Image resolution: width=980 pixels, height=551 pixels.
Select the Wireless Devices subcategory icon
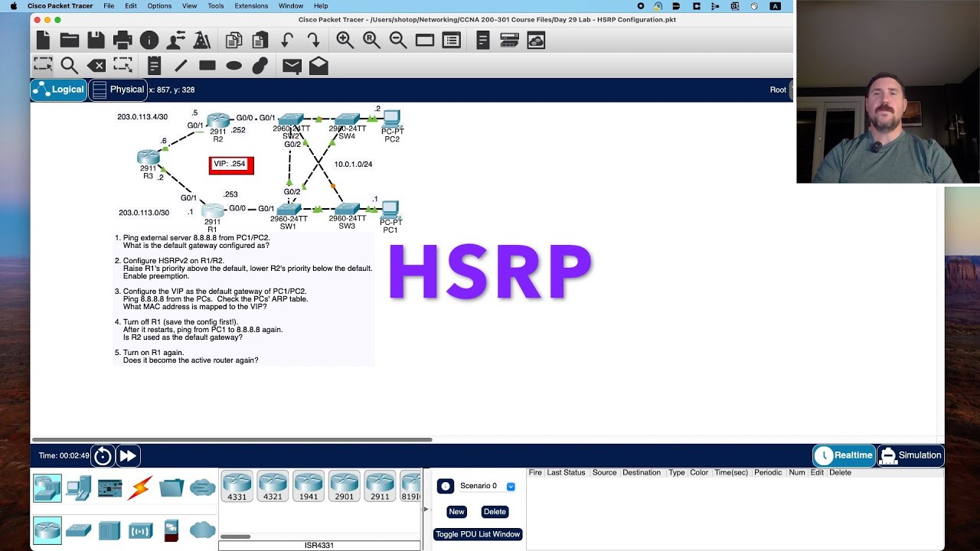click(141, 530)
